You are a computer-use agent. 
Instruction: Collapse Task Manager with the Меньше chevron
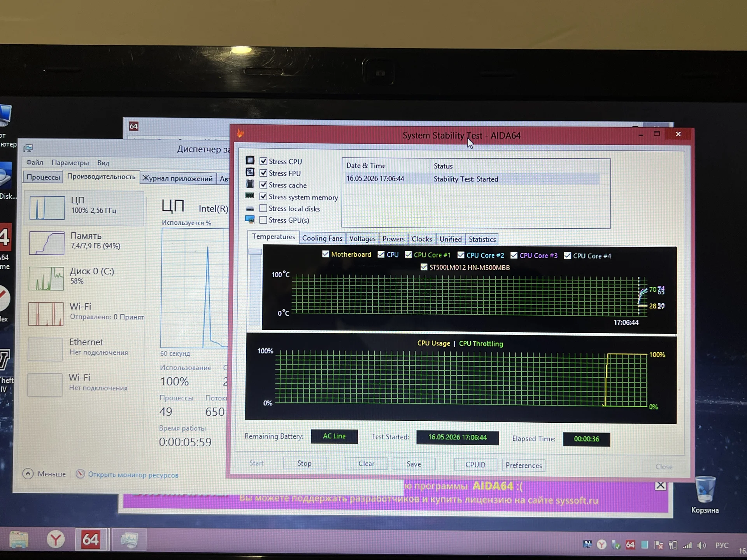tap(28, 473)
